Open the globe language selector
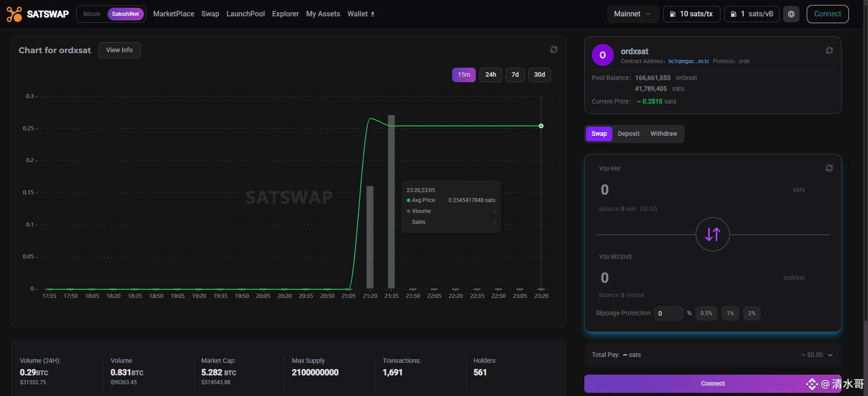Viewport: 868px width, 396px height. pyautogui.click(x=791, y=14)
